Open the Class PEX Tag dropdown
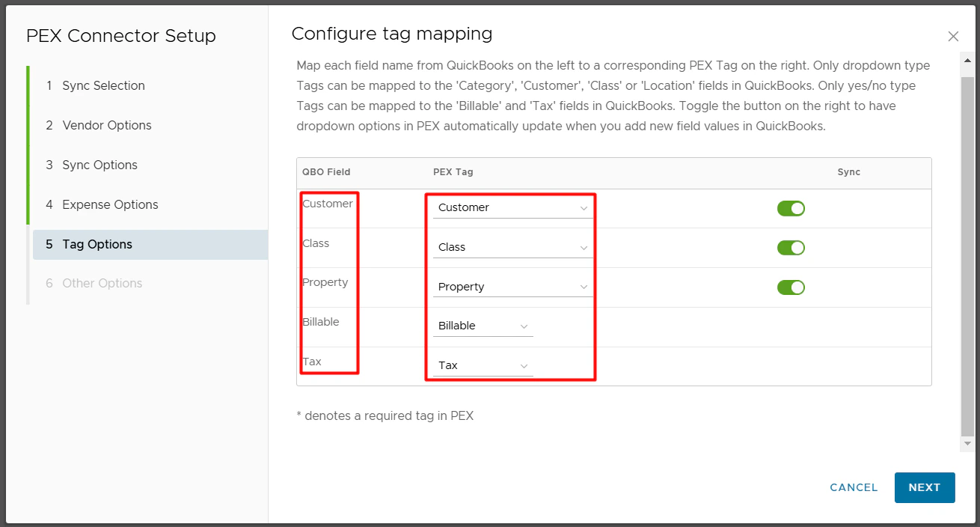980x527 pixels. click(x=513, y=247)
